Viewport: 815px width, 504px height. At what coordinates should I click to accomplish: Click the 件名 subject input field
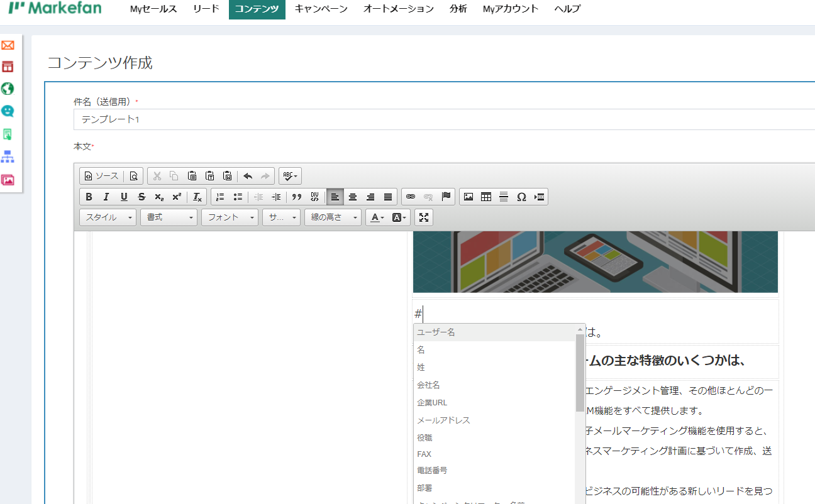coord(444,119)
